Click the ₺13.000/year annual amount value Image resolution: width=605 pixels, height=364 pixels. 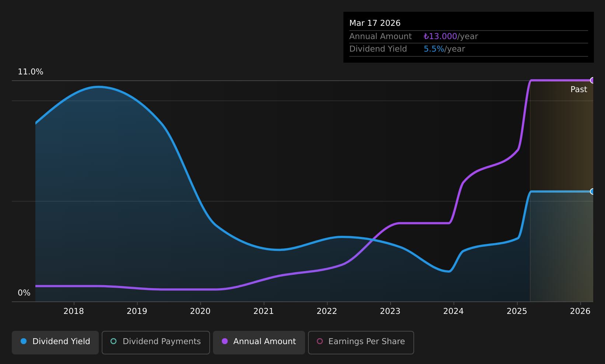pos(451,36)
